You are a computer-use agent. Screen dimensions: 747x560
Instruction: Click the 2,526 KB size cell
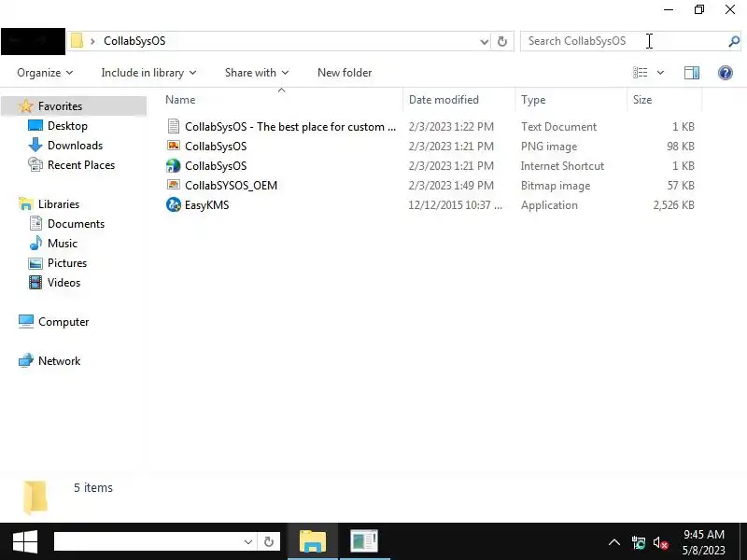[673, 205]
